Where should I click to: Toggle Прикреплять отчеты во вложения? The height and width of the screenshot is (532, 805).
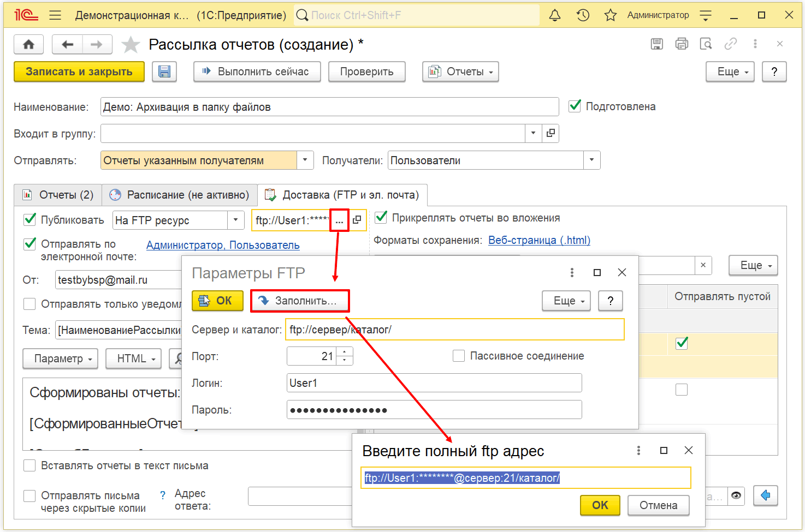(x=381, y=217)
